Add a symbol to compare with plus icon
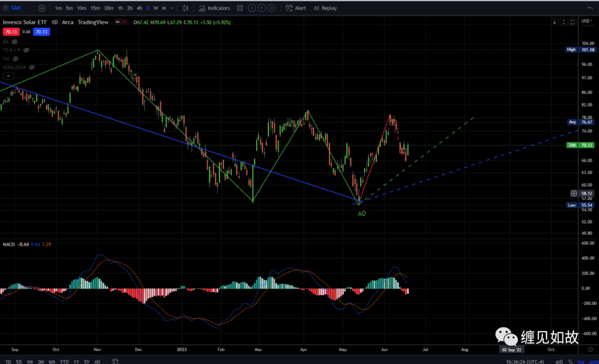Screen dimensions: 599x364 pyautogui.click(x=42, y=8)
